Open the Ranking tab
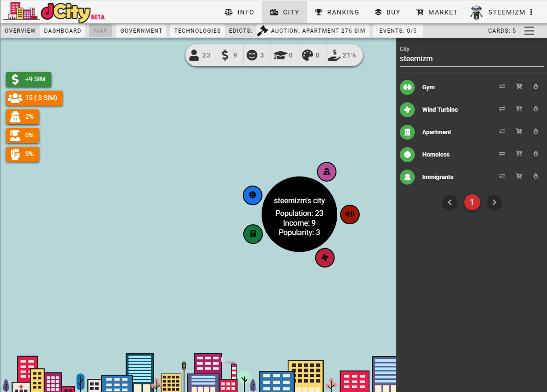547x392 pixels. [337, 12]
